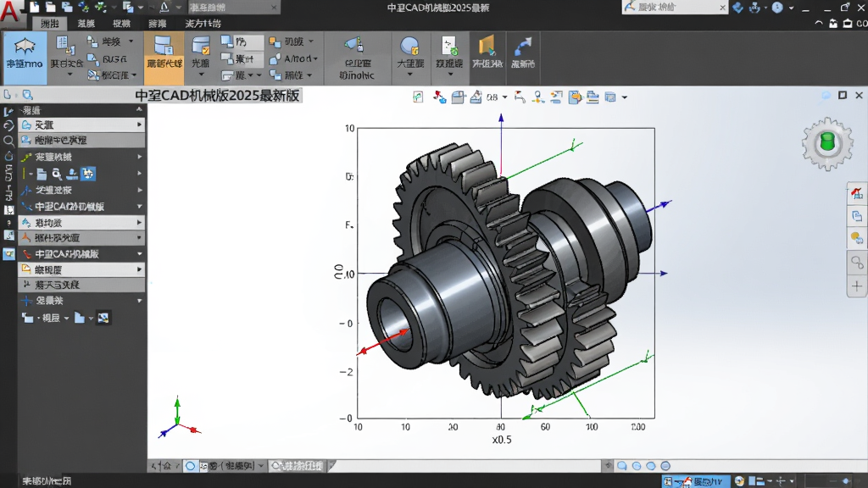Click the blank-page new file icon in title bar
Viewport: 868px width, 488px height.
click(34, 7)
